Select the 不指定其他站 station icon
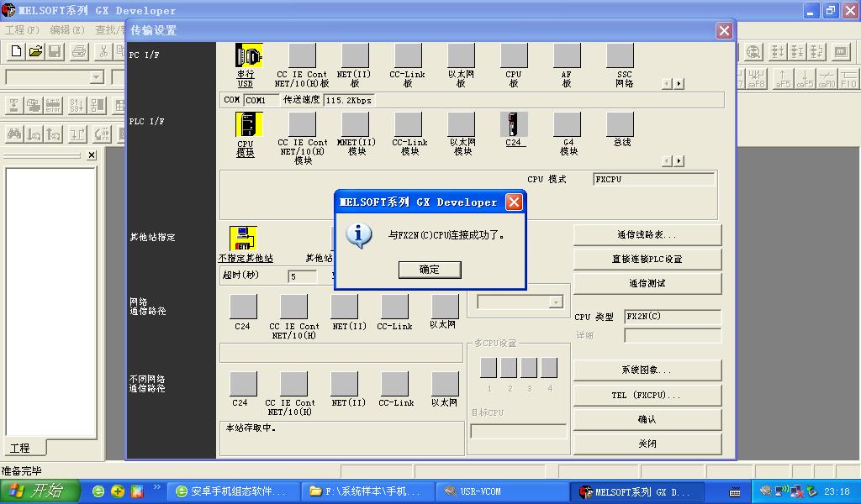861x504 pixels. 244,239
